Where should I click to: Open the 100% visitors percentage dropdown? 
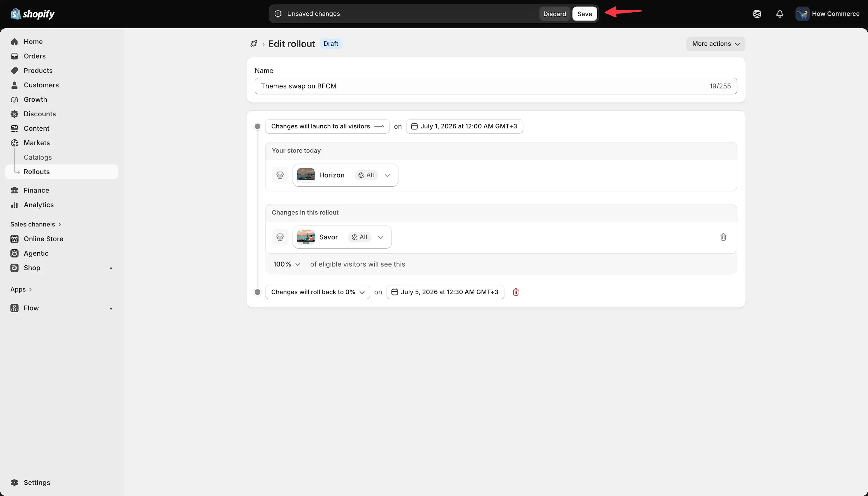pyautogui.click(x=287, y=264)
